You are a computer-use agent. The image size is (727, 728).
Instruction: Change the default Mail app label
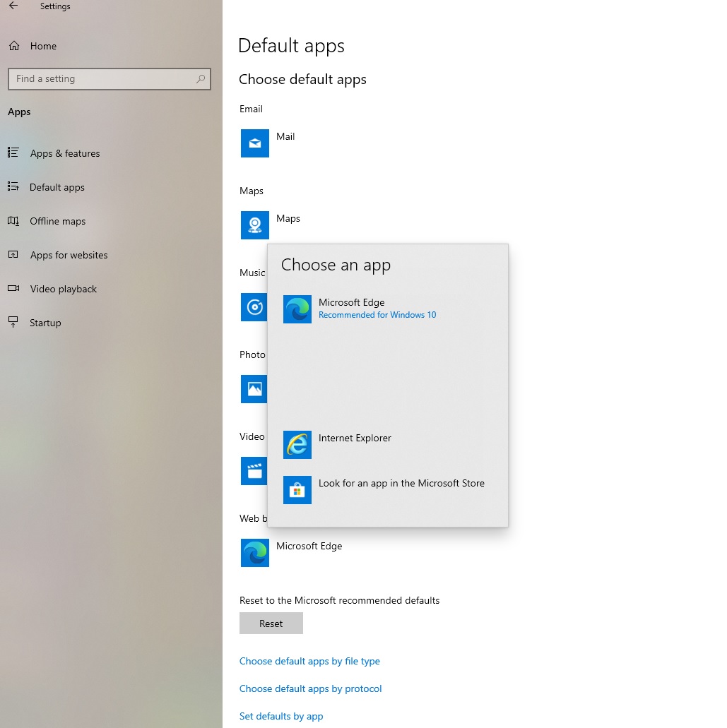285,136
